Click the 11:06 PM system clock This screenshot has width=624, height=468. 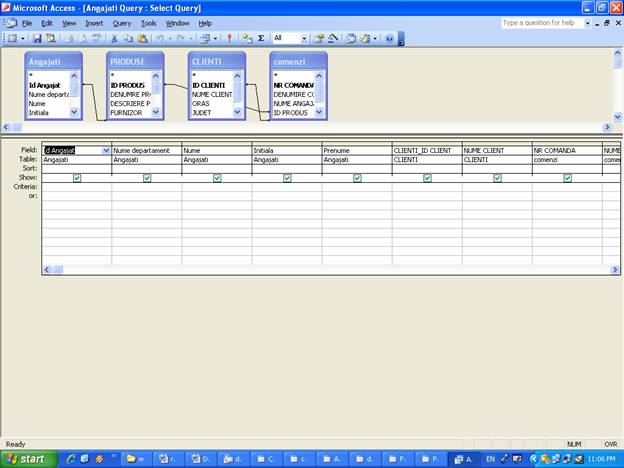click(601, 459)
